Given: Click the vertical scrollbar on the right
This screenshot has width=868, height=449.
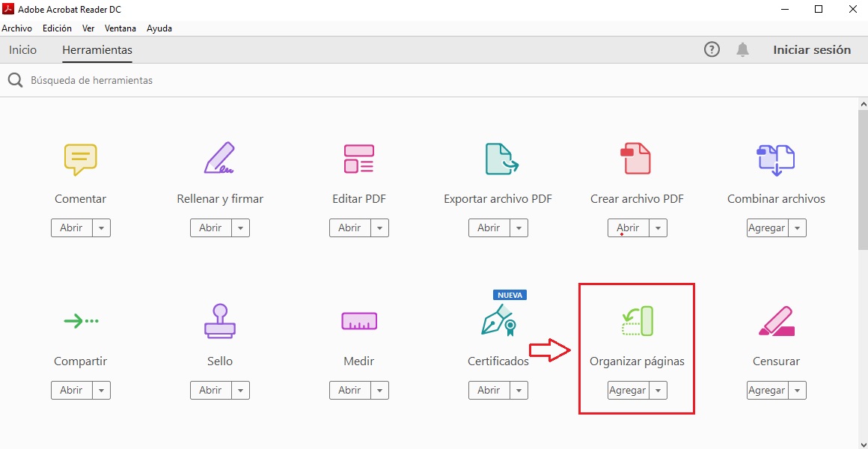Looking at the screenshot, I should pos(862,180).
